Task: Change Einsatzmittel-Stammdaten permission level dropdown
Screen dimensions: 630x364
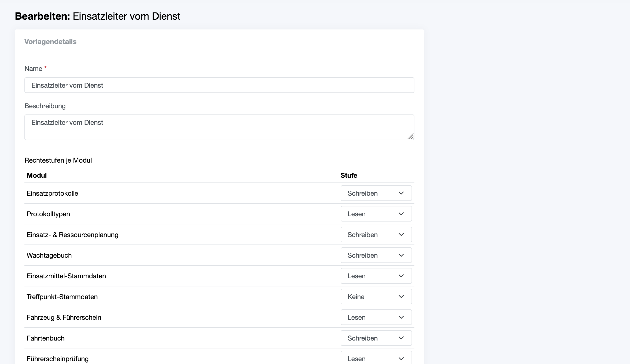Action: click(x=376, y=276)
